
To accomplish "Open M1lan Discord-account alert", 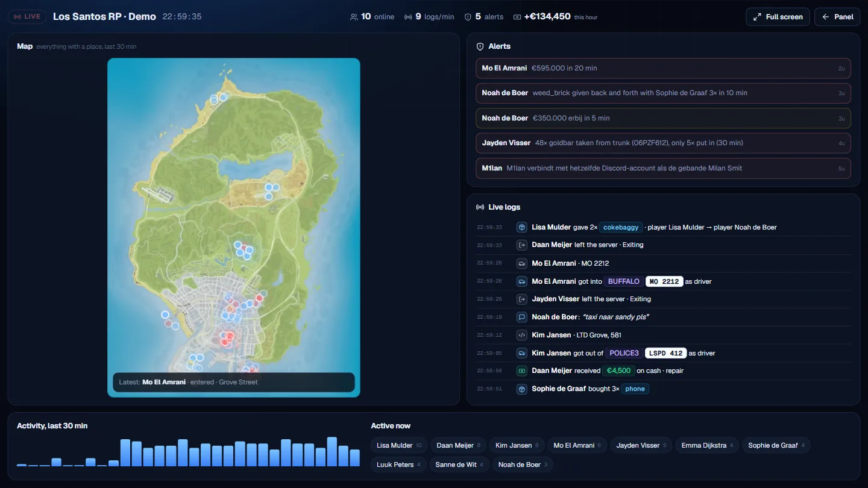I will 663,168.
